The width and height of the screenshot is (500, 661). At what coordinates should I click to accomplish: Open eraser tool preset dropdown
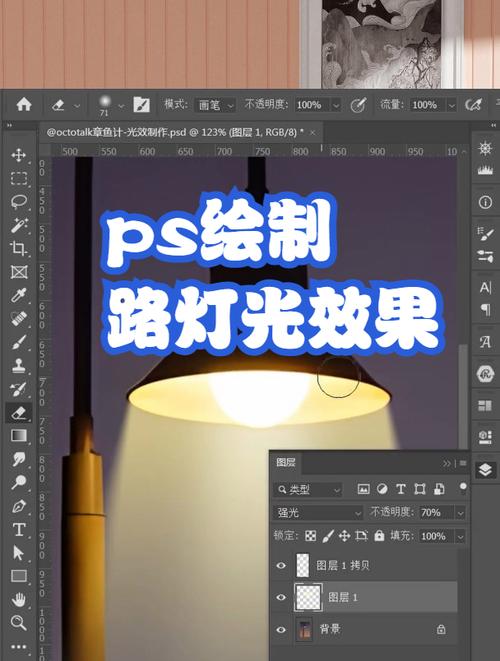pos(77,105)
